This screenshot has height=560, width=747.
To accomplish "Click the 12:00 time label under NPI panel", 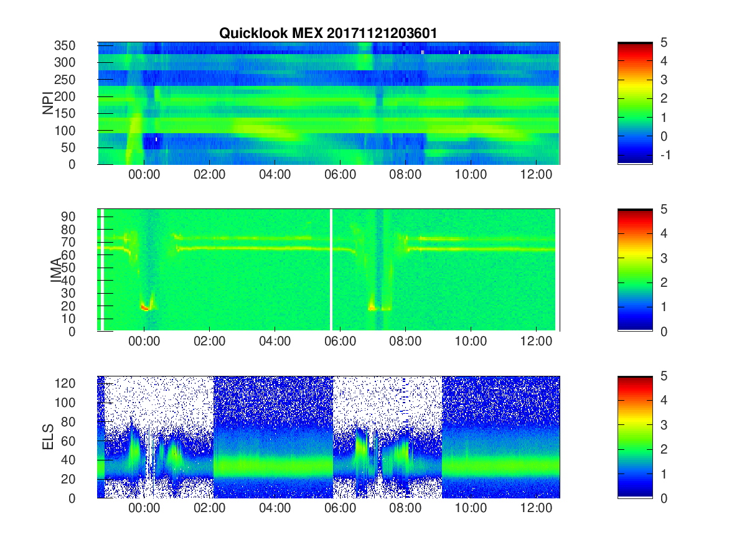I will click(x=536, y=175).
